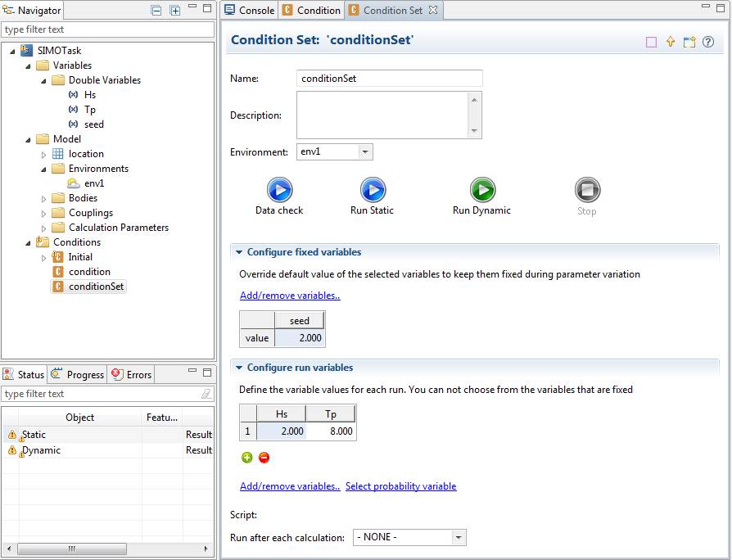Launch Run Dynamic with green play icon
The image size is (732, 560).
(x=482, y=190)
